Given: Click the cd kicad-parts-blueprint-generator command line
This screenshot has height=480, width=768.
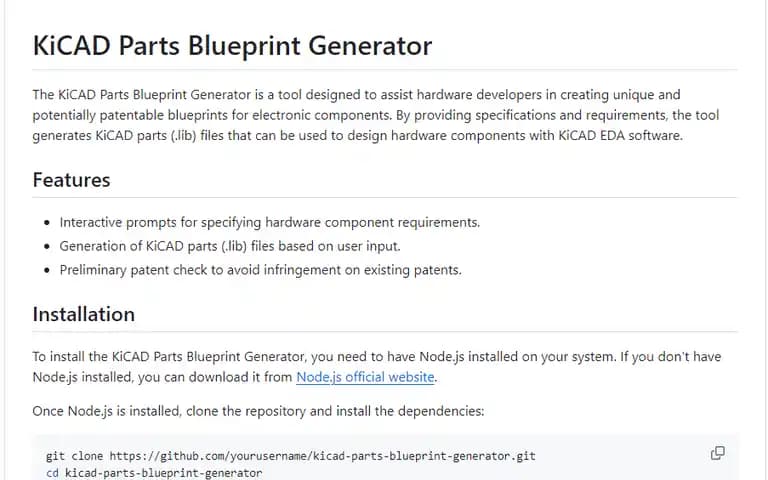Looking at the screenshot, I should (154, 473).
